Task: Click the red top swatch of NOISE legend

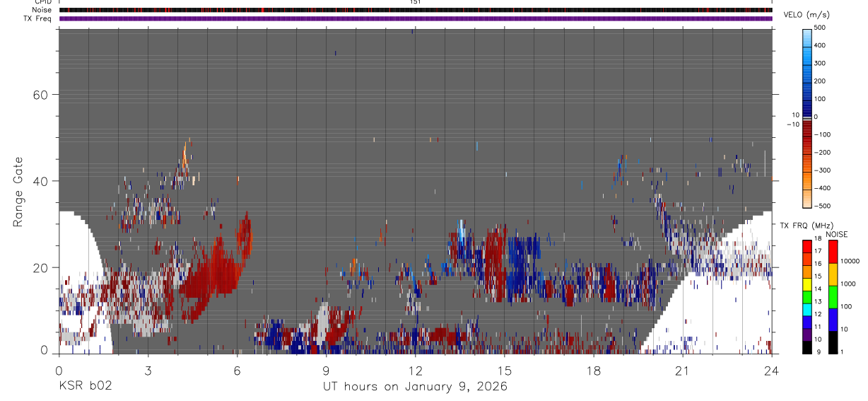Action: [833, 252]
